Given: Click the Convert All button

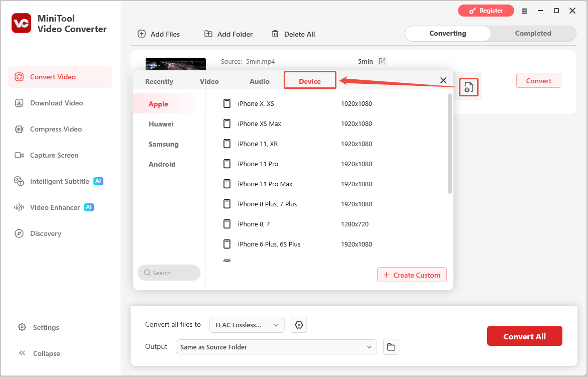Looking at the screenshot, I should click(524, 336).
